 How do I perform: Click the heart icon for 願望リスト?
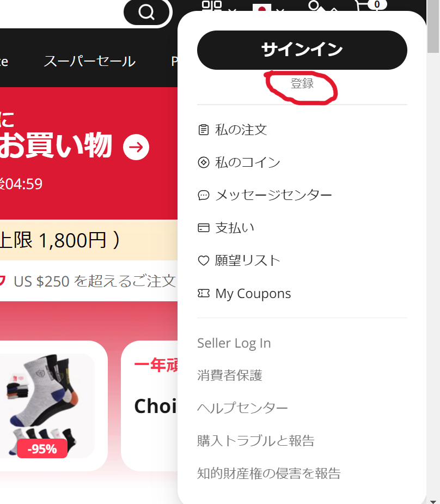click(x=204, y=260)
